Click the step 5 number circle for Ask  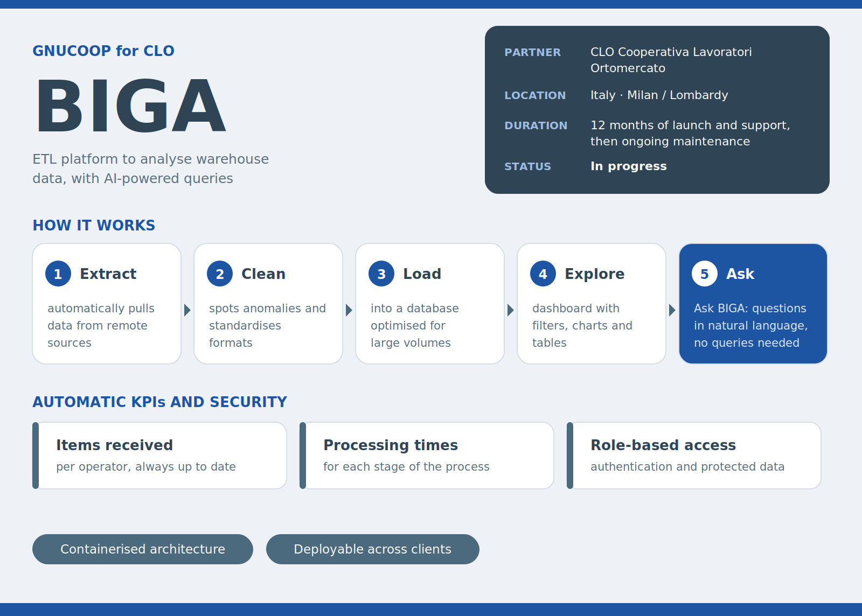coord(705,274)
